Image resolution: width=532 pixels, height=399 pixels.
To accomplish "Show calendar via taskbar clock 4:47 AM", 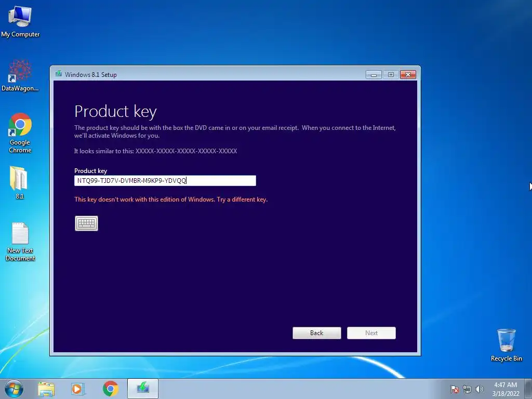I will click(x=506, y=389).
